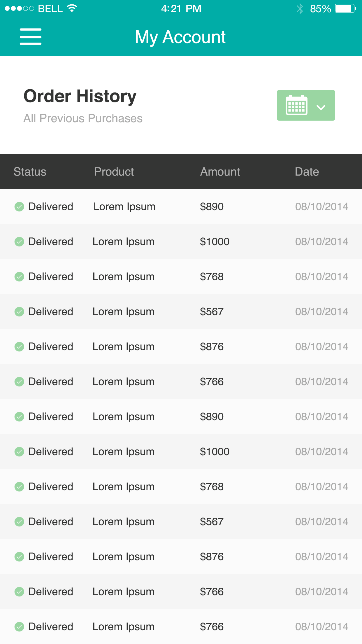This screenshot has height=644, width=362.
Task: Click the Bluetooth icon in status bar
Action: [300, 9]
